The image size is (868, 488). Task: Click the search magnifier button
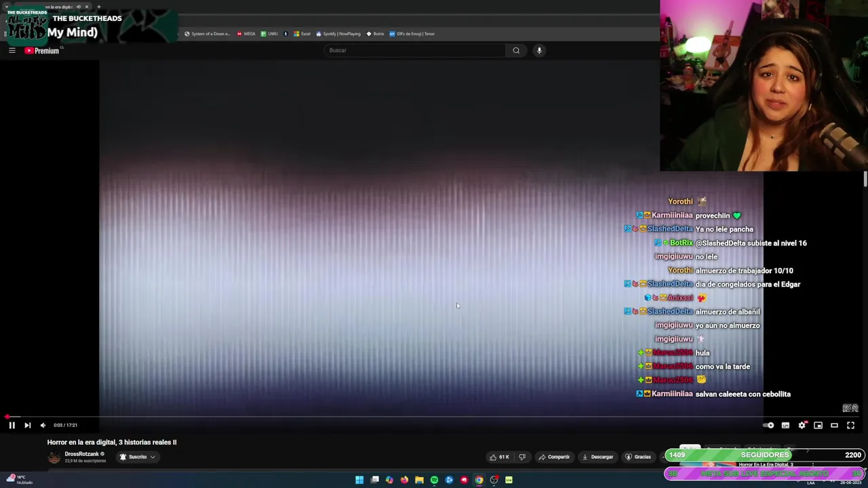click(516, 50)
